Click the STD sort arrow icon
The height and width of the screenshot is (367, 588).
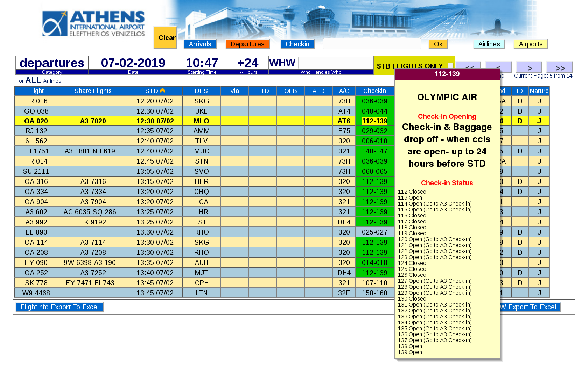point(163,91)
